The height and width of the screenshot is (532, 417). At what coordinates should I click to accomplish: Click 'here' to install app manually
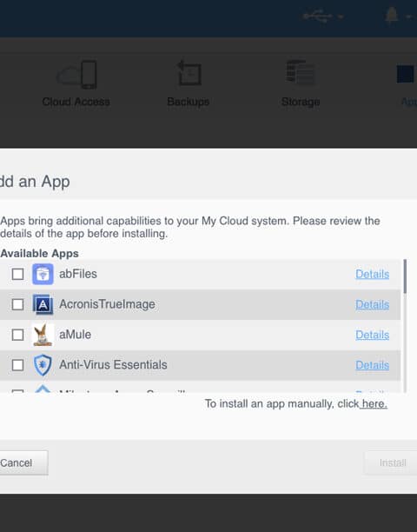click(x=374, y=403)
